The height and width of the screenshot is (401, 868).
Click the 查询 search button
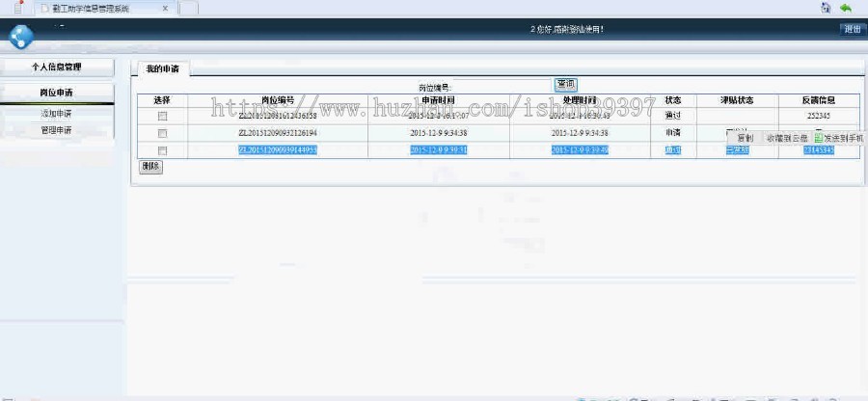click(x=566, y=85)
